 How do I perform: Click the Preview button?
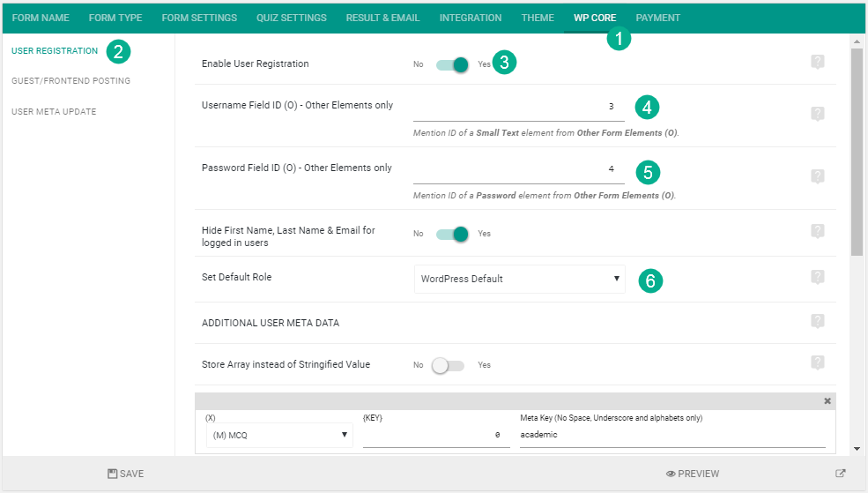click(x=693, y=474)
